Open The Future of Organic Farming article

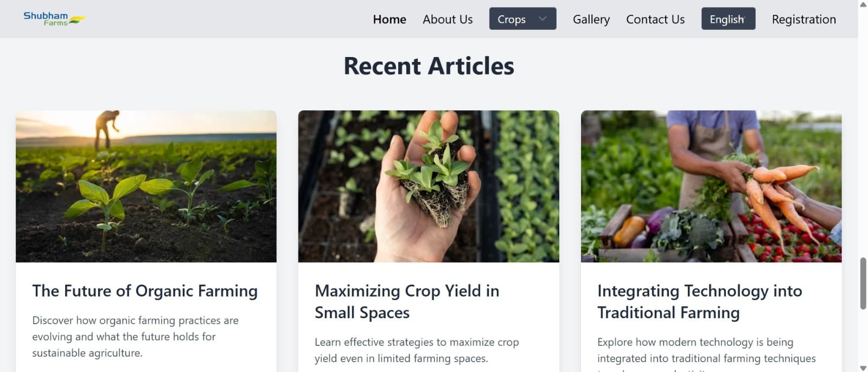(145, 291)
